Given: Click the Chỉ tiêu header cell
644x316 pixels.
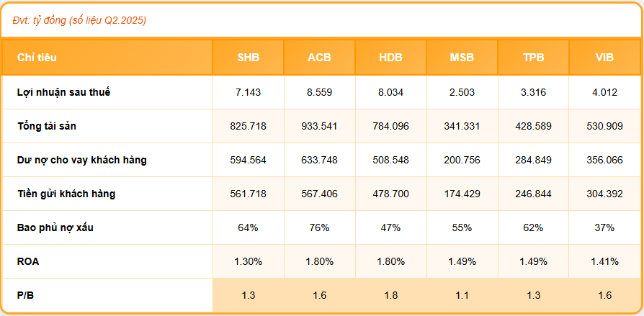Looking at the screenshot, I should (x=37, y=58).
